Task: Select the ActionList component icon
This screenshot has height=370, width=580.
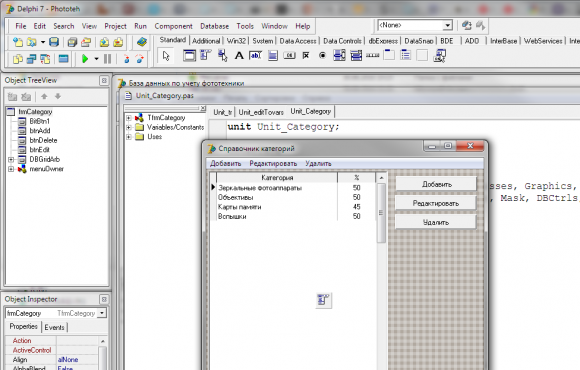Action: point(439,56)
